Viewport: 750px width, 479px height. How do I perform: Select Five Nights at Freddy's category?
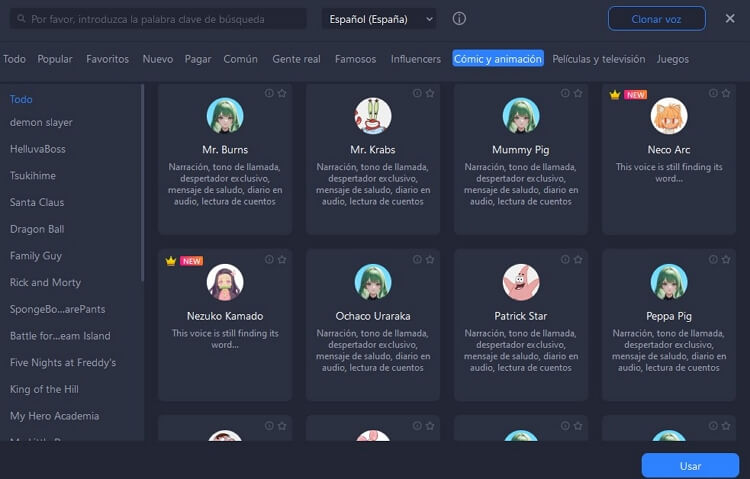click(x=63, y=363)
